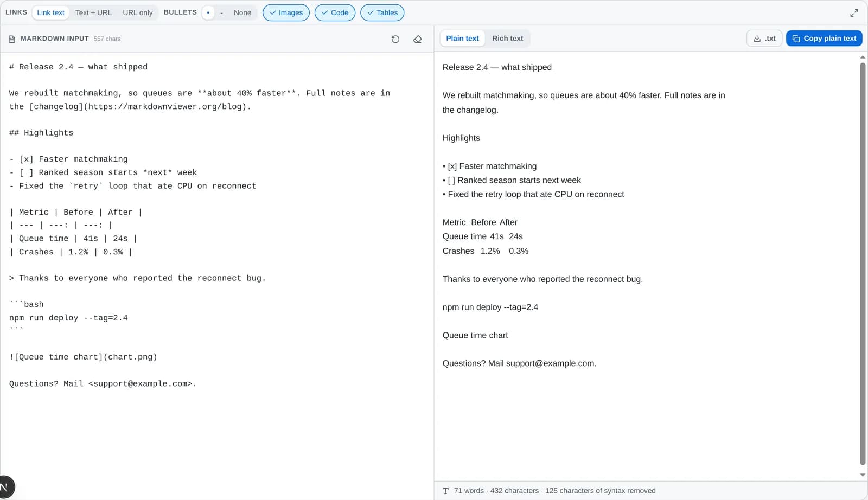This screenshot has width=868, height=500.
Task: Choose the dash bullet style
Action: 221,12
